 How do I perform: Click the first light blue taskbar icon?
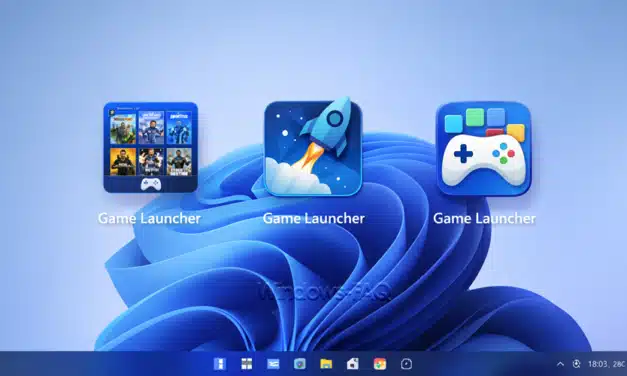[220, 364]
